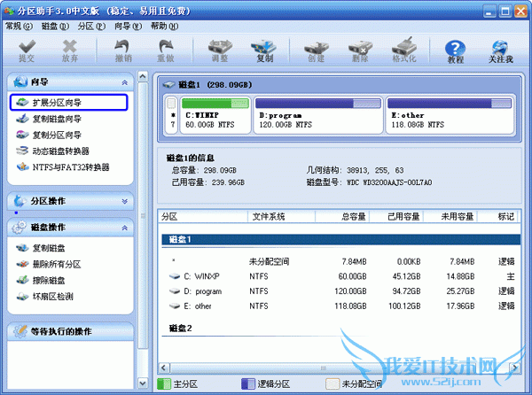532x395 pixels.
Task: Click the 复制 (copy) toolbar icon
Action: coord(264,50)
